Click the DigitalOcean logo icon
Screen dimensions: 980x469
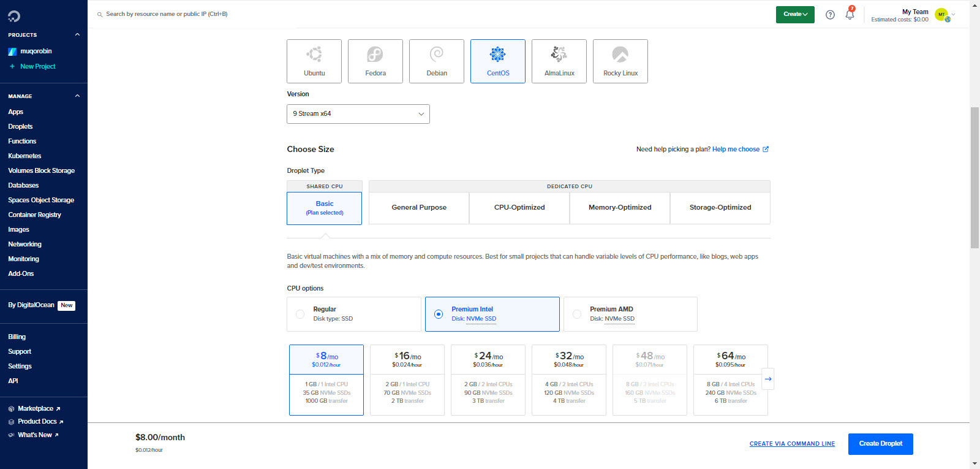tap(14, 16)
